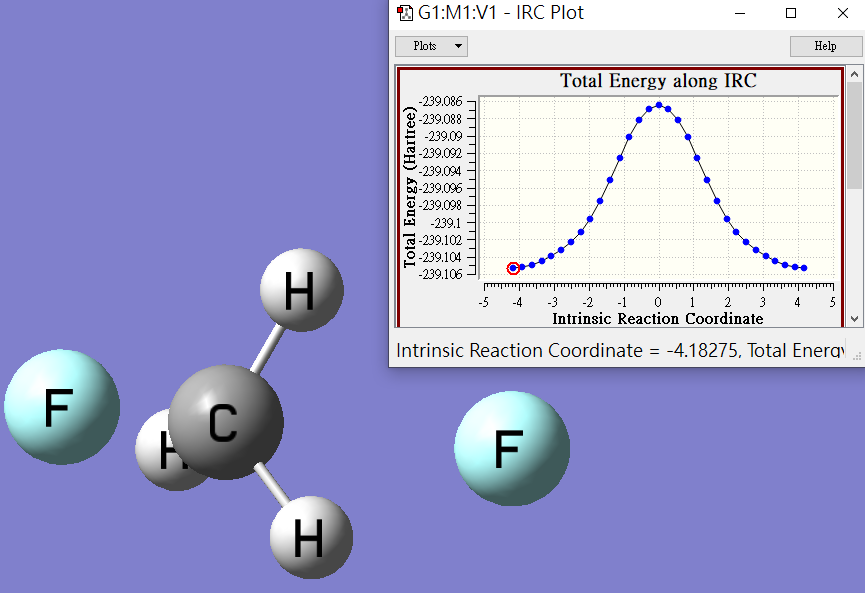Open the Plots dropdown menu
This screenshot has height=593, width=865.
tap(431, 46)
